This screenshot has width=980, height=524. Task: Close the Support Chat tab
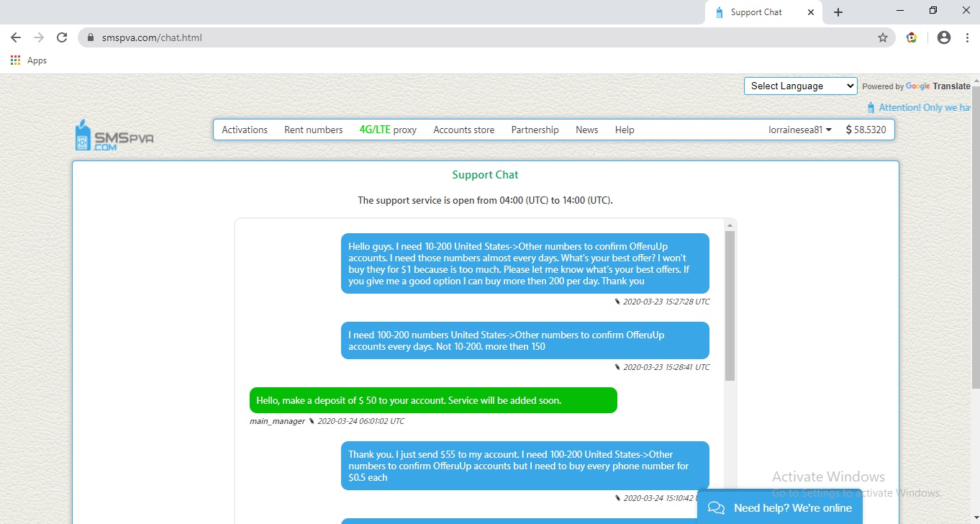click(812, 12)
